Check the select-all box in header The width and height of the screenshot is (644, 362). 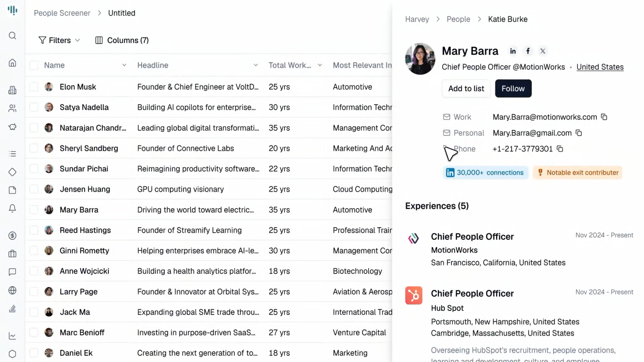pyautogui.click(x=34, y=65)
